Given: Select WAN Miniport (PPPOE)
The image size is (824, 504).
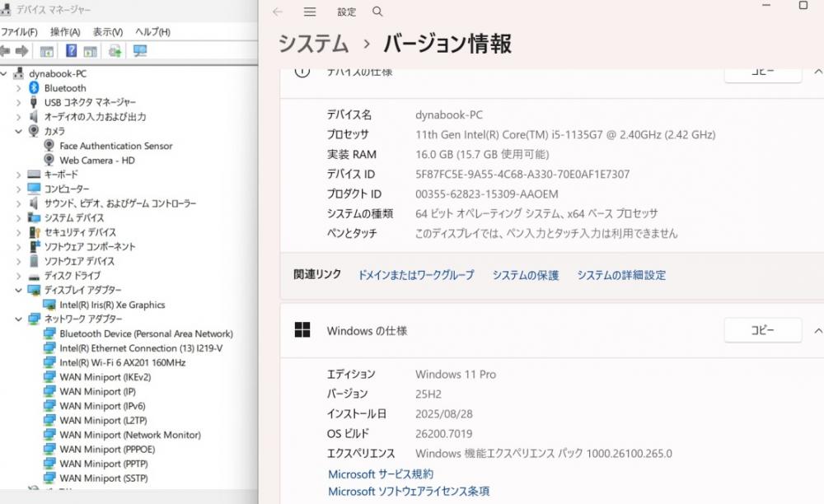Looking at the screenshot, I should click(107, 450).
